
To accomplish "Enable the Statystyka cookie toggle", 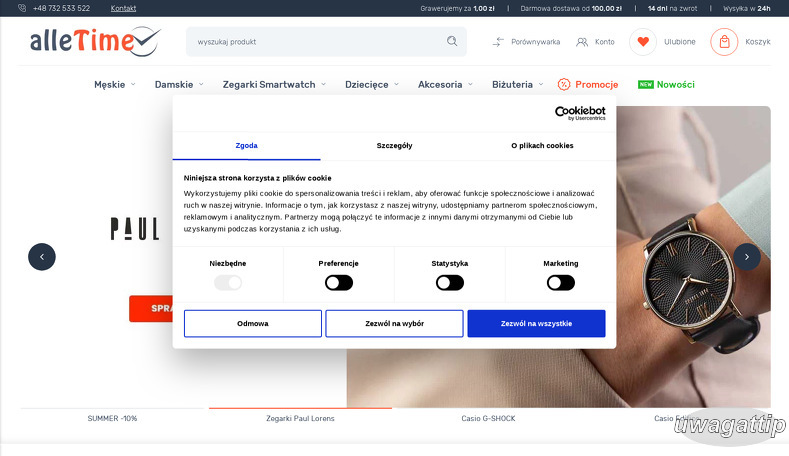I will pyautogui.click(x=450, y=283).
